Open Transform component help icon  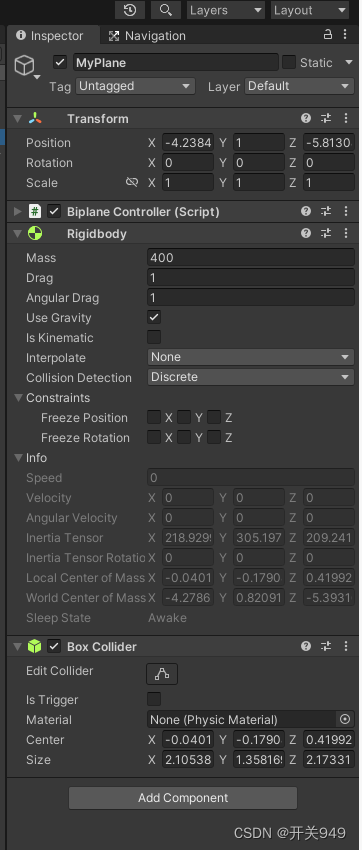[306, 118]
